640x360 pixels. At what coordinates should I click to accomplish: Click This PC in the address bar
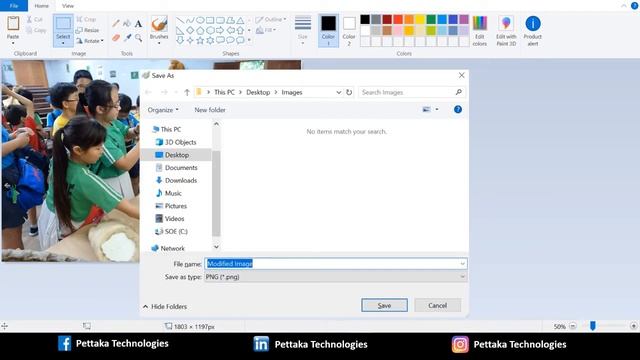click(224, 92)
